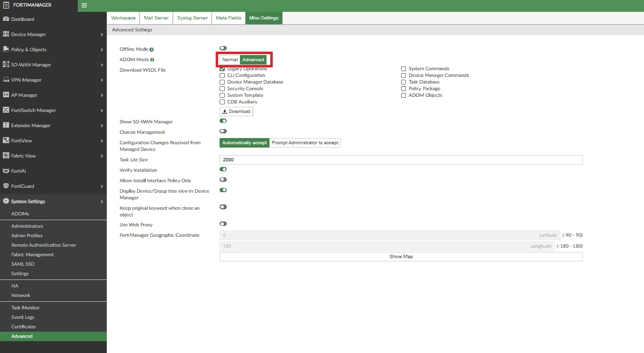Image resolution: width=644 pixels, height=353 pixels.
Task: Check the ADOM Objects checkbox
Action: pyautogui.click(x=404, y=95)
